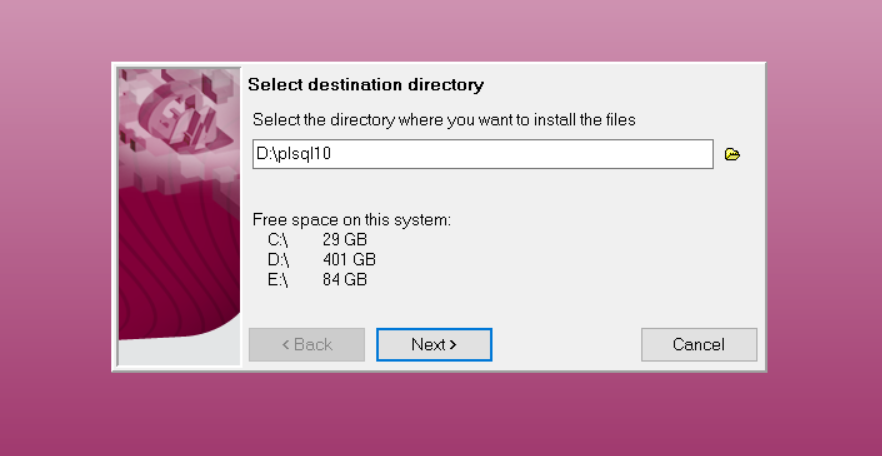
Task: Click the 84 GB free space value
Action: click(x=345, y=279)
